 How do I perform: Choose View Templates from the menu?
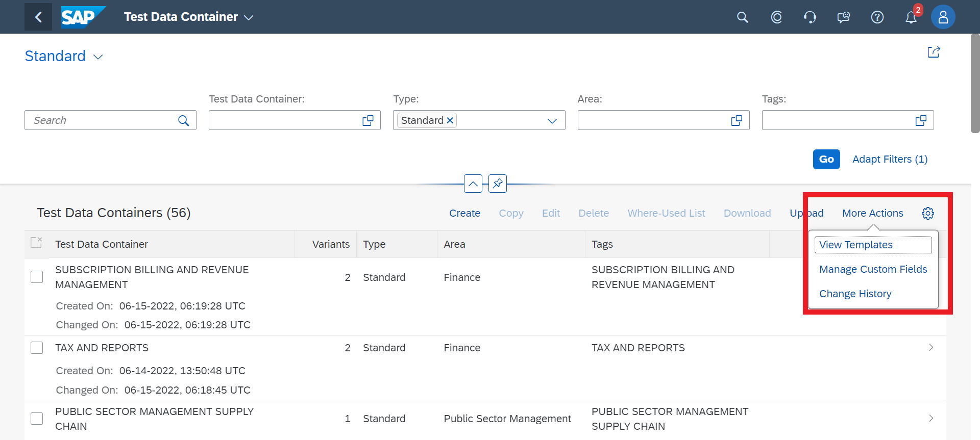(873, 245)
